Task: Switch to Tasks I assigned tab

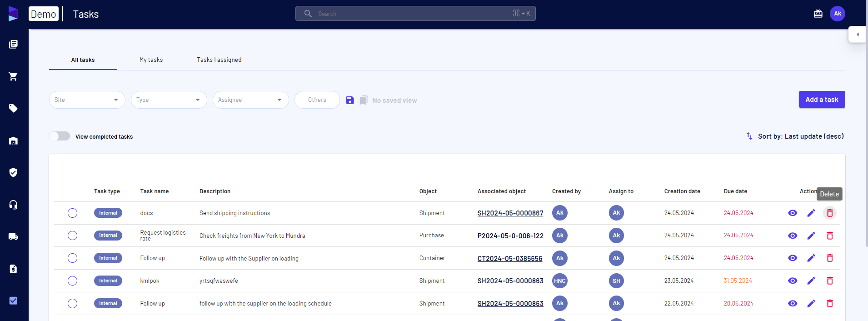Action: click(219, 60)
